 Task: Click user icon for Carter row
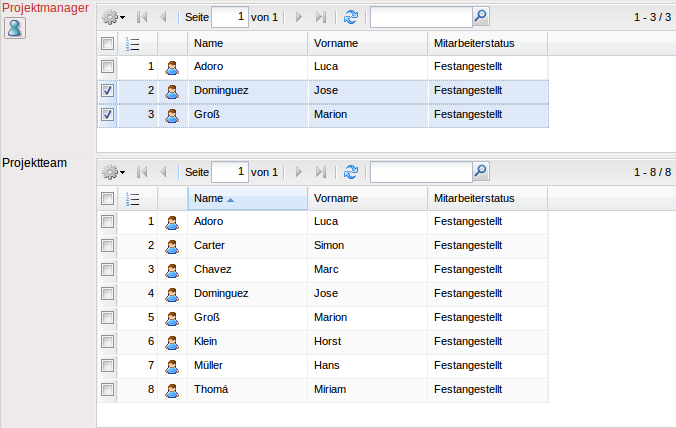(x=172, y=246)
